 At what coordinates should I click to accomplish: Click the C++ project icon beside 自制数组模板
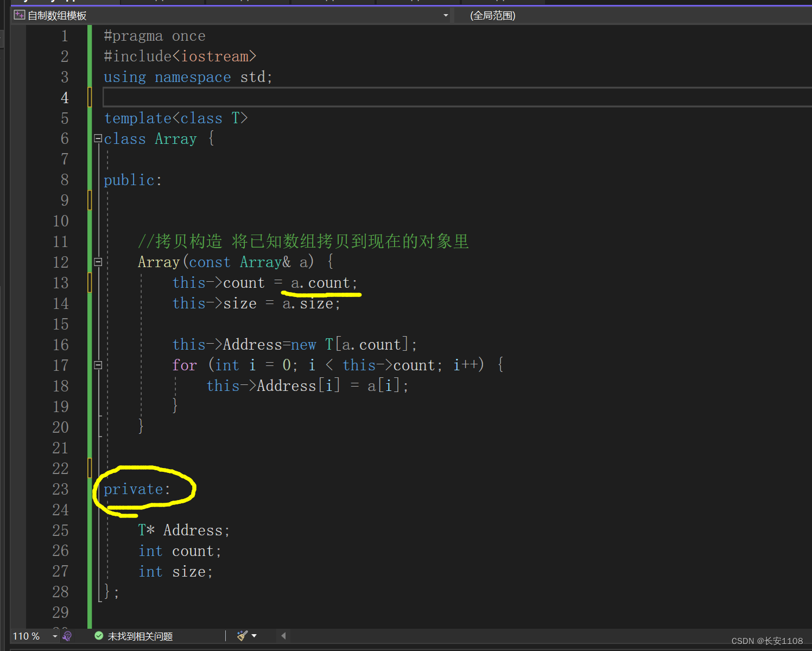tap(20, 15)
